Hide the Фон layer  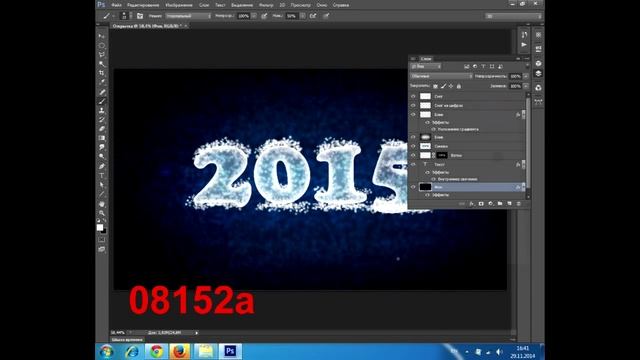tap(413, 187)
